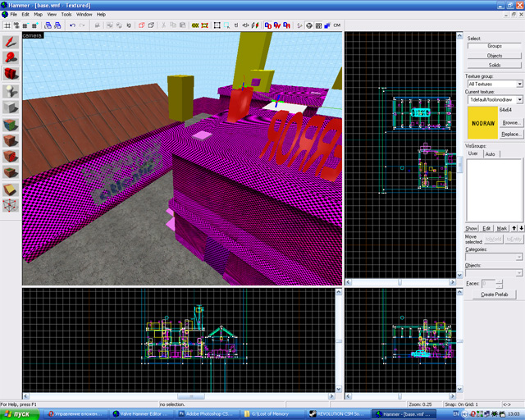Toggle ignore groups mode

pos(129,25)
